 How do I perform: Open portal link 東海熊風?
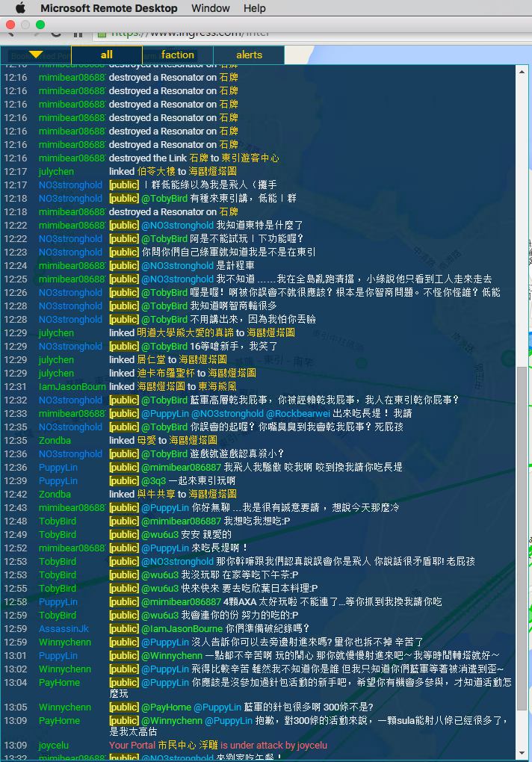[217, 387]
